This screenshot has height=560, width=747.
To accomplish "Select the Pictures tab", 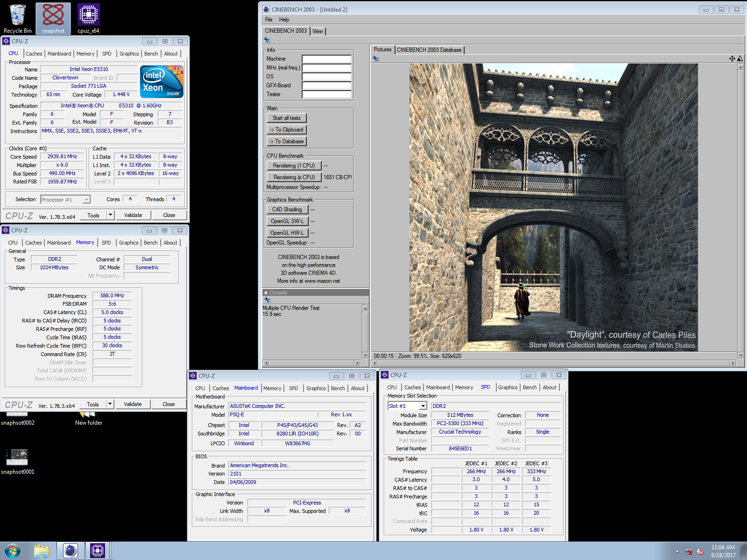I will pyautogui.click(x=383, y=49).
